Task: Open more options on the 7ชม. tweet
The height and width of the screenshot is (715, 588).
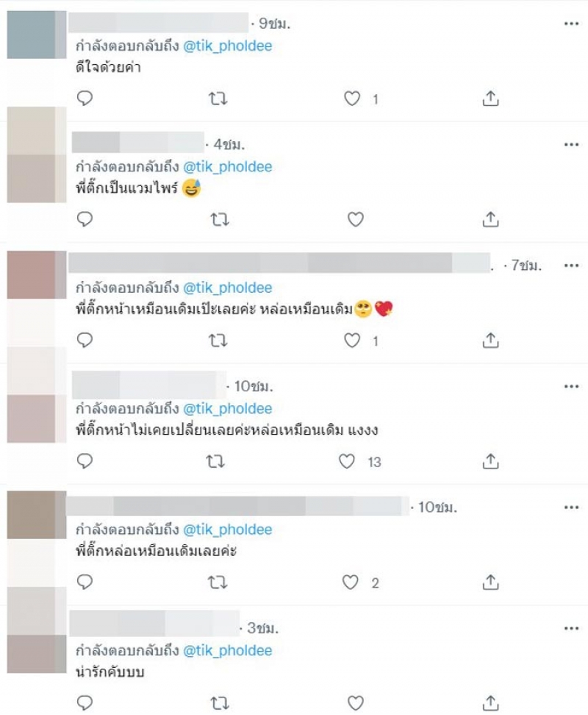Action: pyautogui.click(x=571, y=266)
